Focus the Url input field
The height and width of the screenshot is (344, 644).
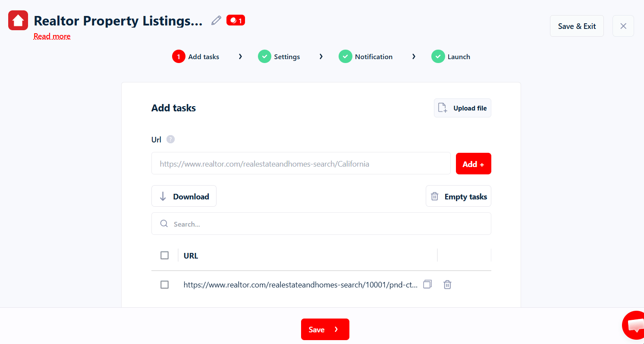point(301,164)
